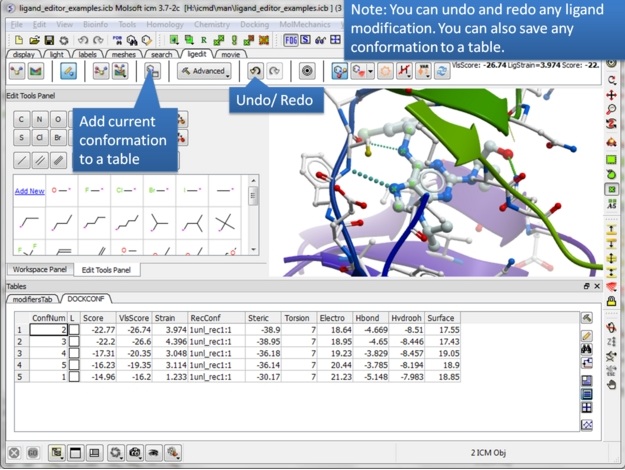This screenshot has height=470, width=625.
Task: Choose the triple bond drawing tool
Action: click(x=60, y=159)
